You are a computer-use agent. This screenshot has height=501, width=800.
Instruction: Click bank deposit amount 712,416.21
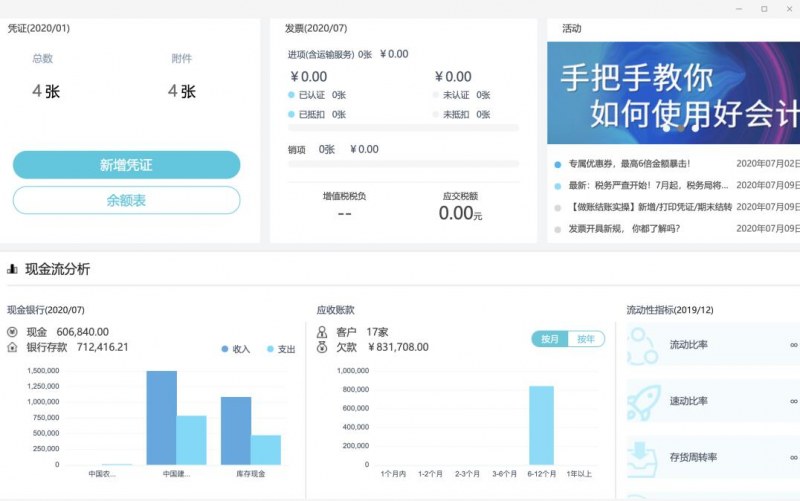click(103, 347)
